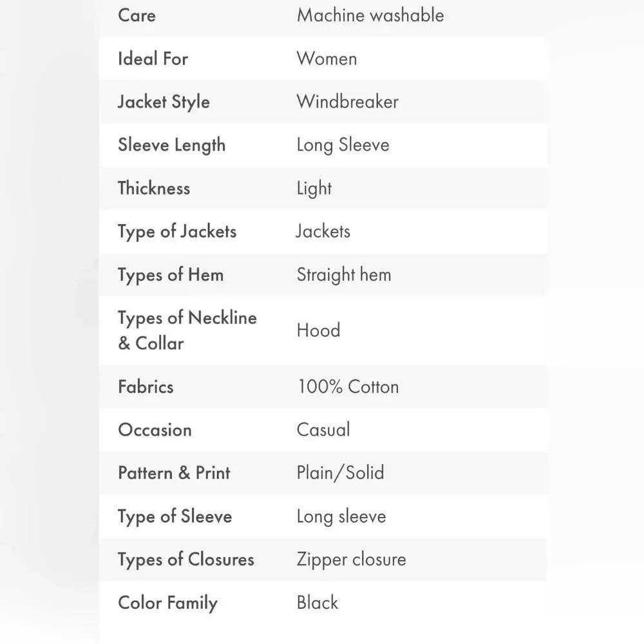Select the 'Long Sleeve' value
Screen dimensions: 644x644
point(343,146)
